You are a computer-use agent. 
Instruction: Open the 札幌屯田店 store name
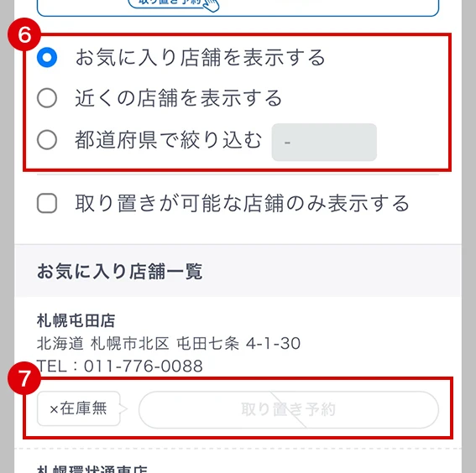pyautogui.click(x=76, y=320)
